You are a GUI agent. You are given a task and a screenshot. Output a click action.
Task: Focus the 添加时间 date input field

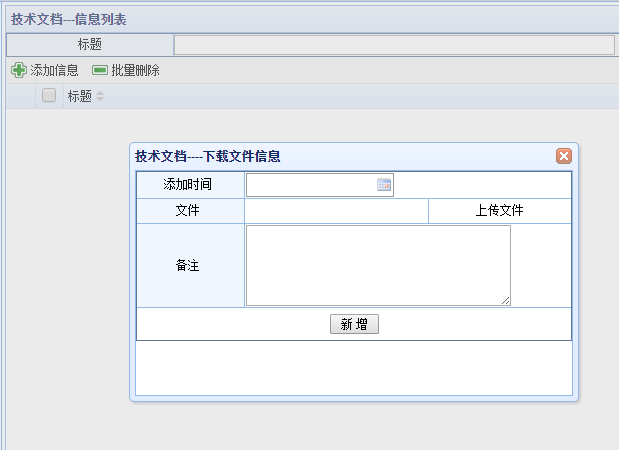point(311,185)
